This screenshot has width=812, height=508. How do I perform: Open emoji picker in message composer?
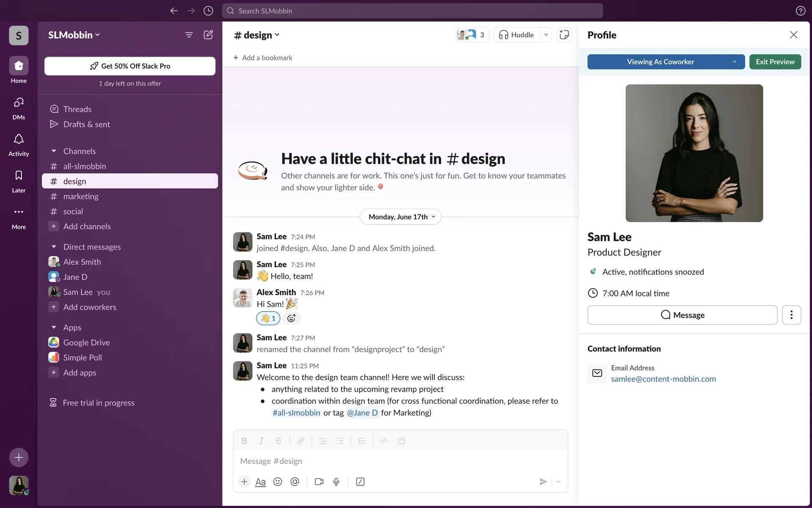coord(277,482)
